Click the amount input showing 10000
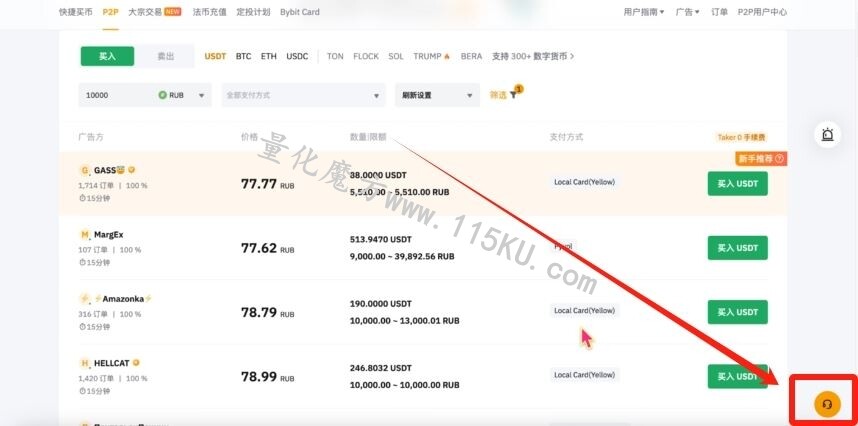Image resolution: width=858 pixels, height=426 pixels. (118, 95)
